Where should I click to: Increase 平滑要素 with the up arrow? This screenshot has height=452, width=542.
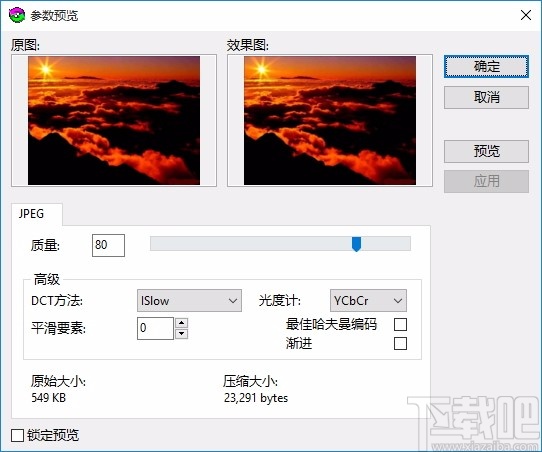182,323
